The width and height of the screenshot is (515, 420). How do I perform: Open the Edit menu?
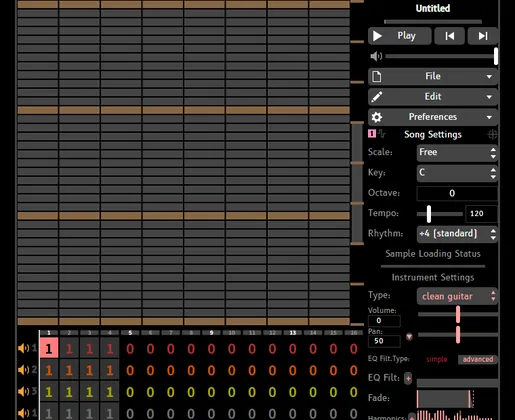point(433,97)
